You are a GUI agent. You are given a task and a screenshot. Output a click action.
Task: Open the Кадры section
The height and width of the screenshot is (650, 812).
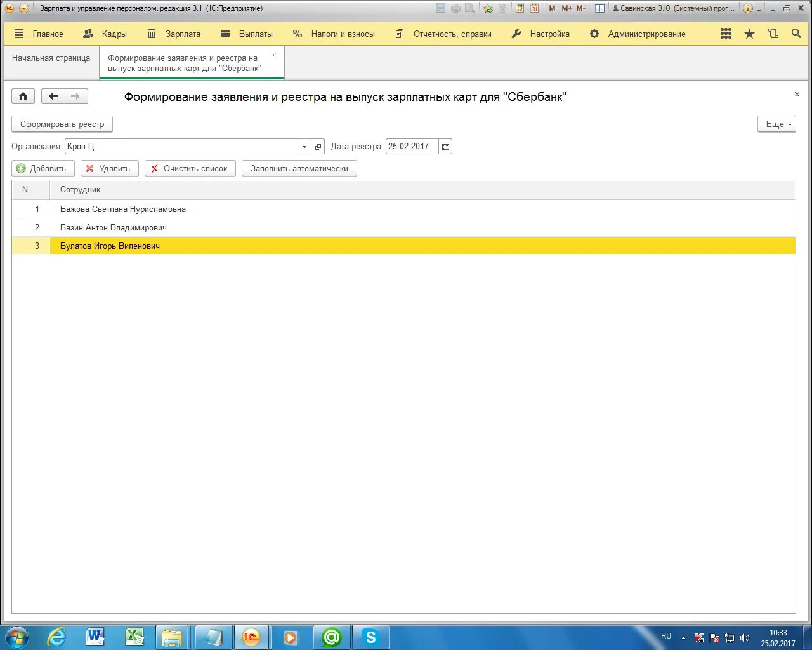(105, 34)
